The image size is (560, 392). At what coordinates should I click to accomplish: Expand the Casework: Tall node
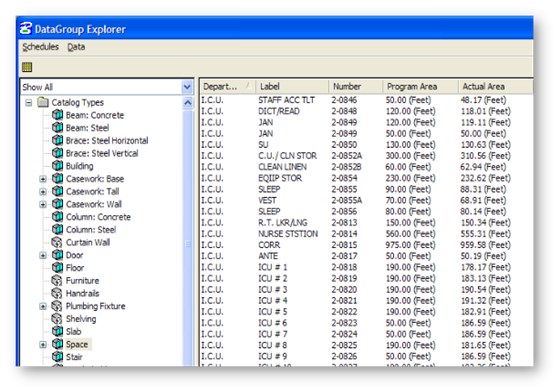[43, 192]
